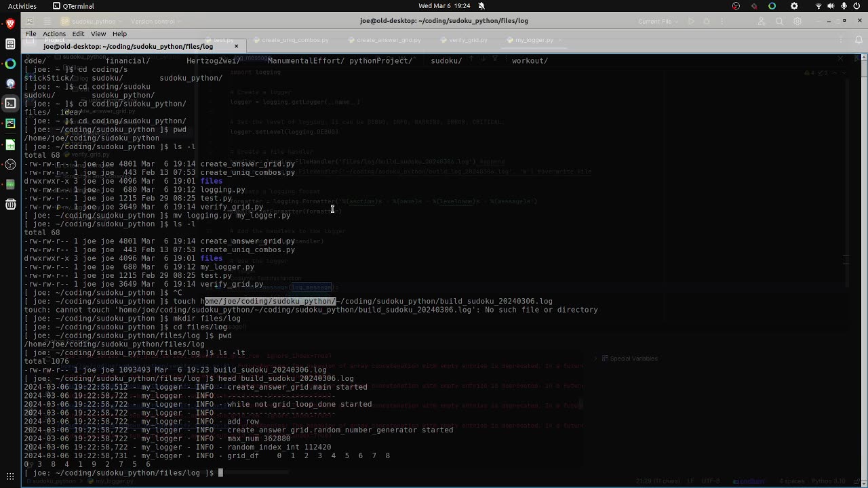Image resolution: width=868 pixels, height=488 pixels.
Task: Click the Activities button
Action: (x=22, y=6)
